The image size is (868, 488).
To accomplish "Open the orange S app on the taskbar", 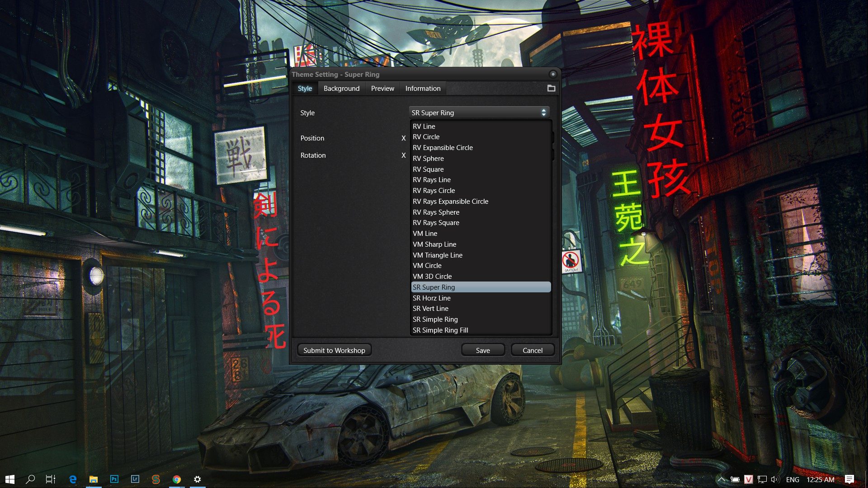I will click(x=156, y=479).
